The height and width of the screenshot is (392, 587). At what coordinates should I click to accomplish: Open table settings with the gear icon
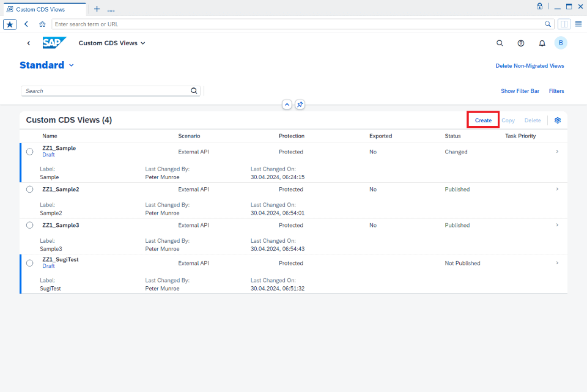[557, 120]
